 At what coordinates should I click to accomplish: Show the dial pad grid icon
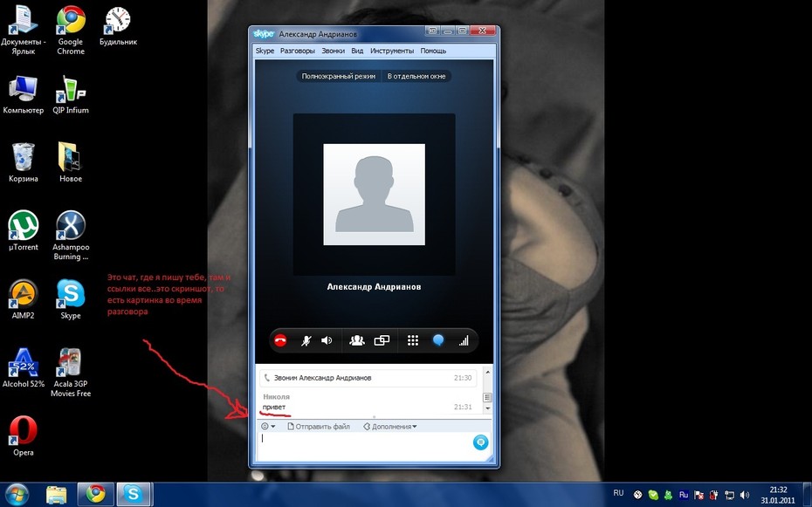pos(413,340)
